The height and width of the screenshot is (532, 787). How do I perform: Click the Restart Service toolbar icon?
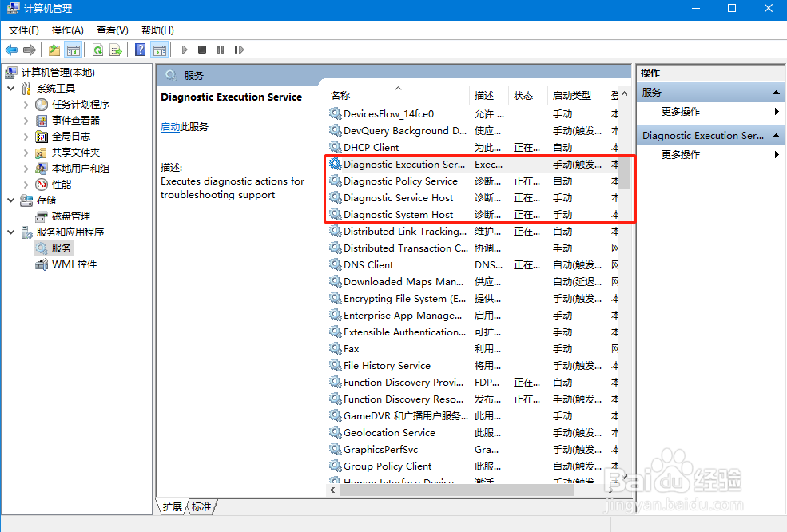pos(239,50)
